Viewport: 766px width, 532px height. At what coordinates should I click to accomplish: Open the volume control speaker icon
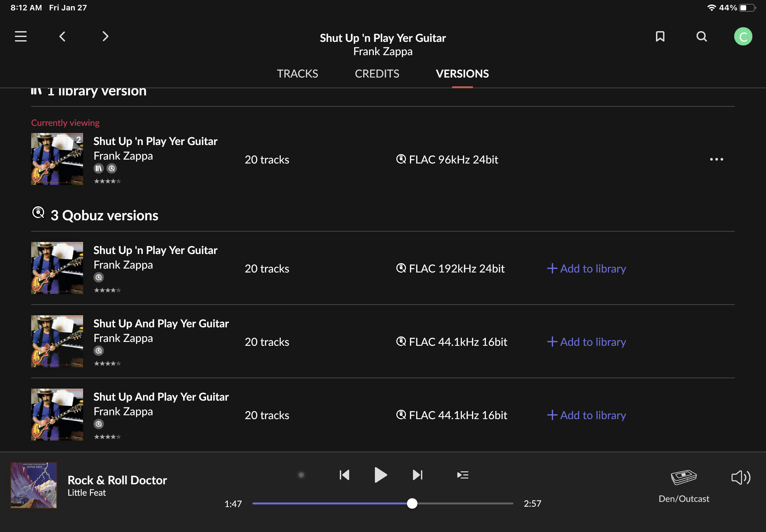pyautogui.click(x=740, y=478)
